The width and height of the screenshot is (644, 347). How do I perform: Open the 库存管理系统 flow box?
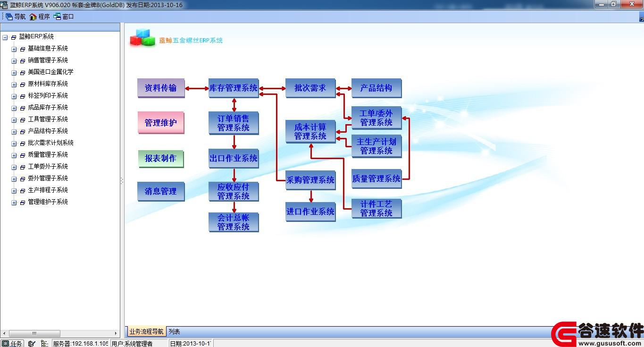click(x=234, y=88)
